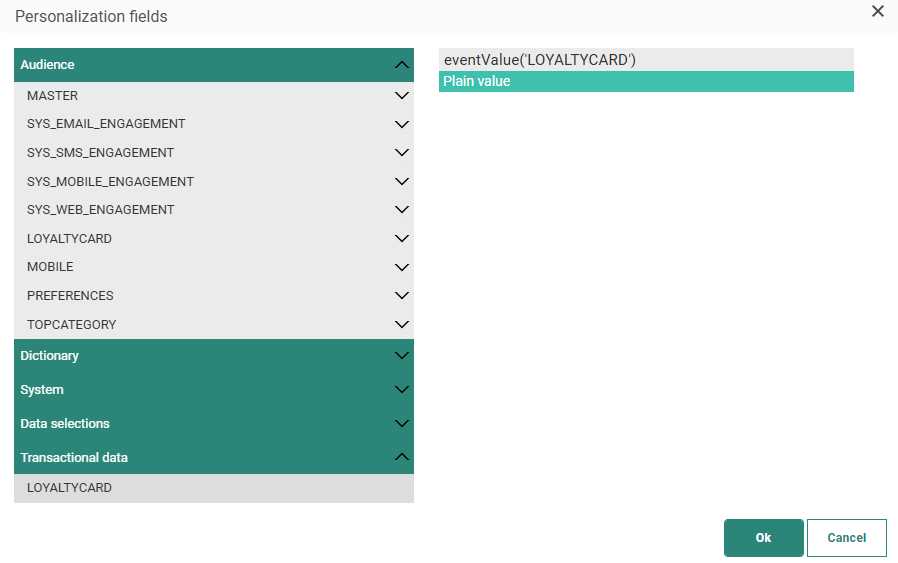Expand the PREFERENCES list chevron

coord(402,296)
